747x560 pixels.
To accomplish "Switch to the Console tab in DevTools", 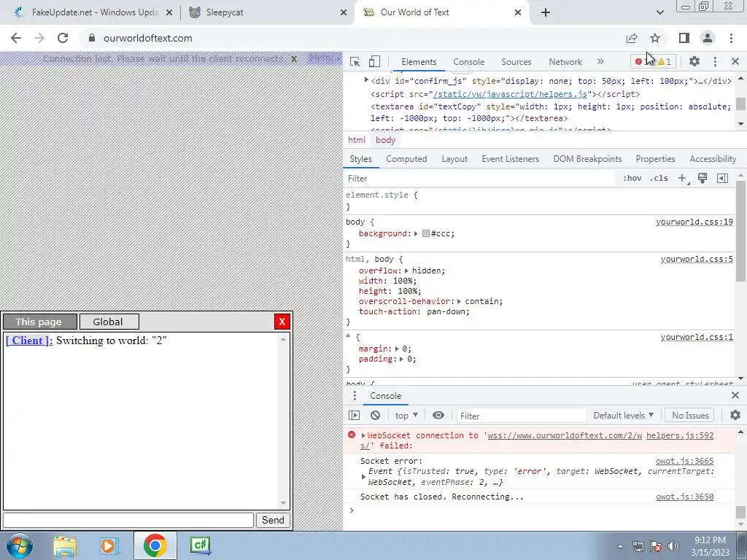I will [x=469, y=62].
